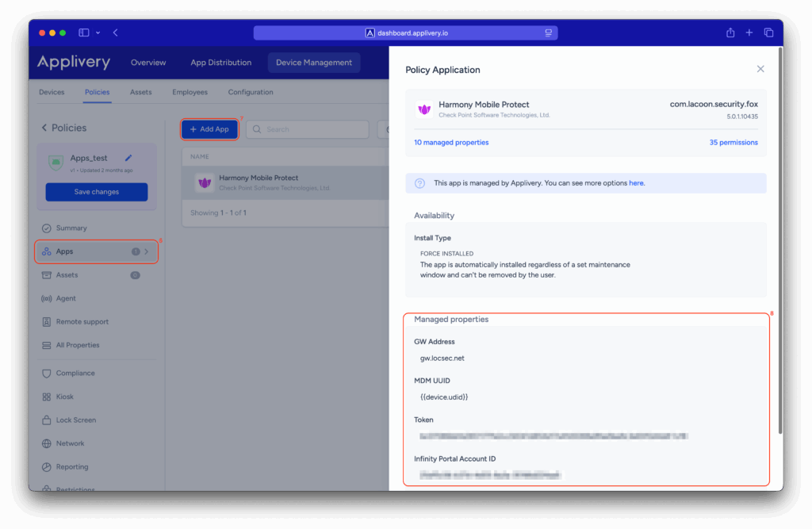The image size is (812, 529).
Task: Select the Network sidebar icon
Action: pos(46,443)
